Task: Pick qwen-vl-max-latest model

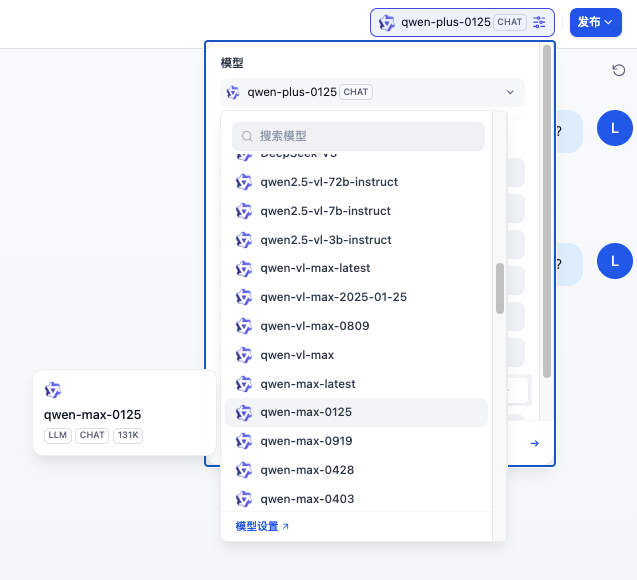Action: [x=356, y=268]
